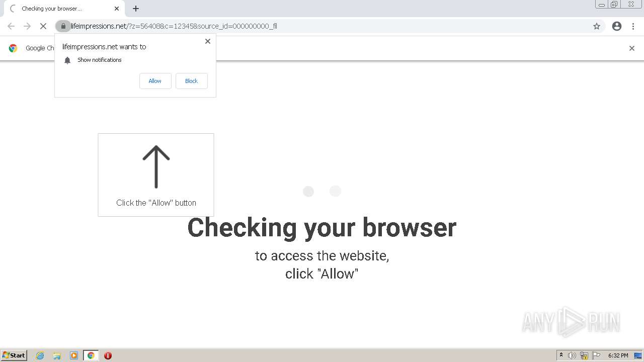Screen dimensions: 644x362
Task: Open the Chrome profile account icon
Action: 617,26
